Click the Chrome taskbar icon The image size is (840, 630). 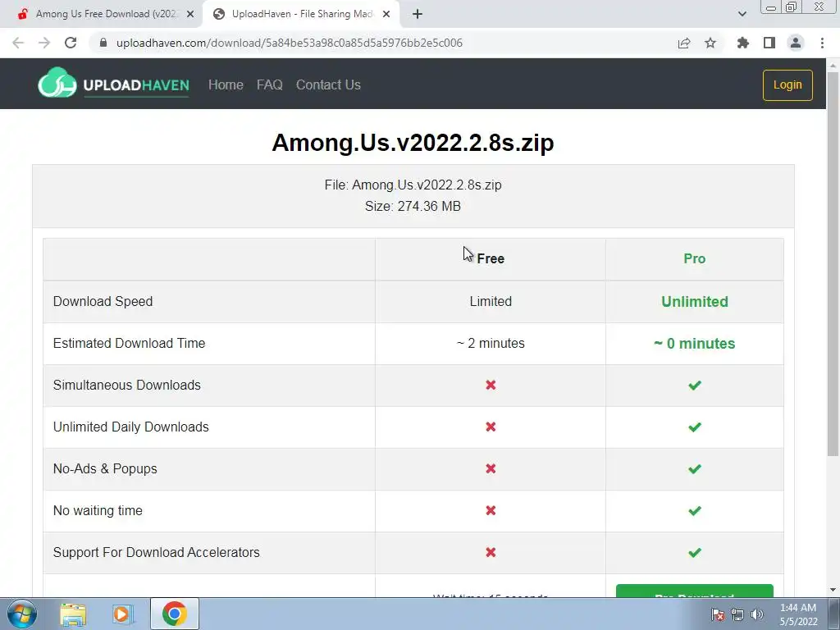174,614
